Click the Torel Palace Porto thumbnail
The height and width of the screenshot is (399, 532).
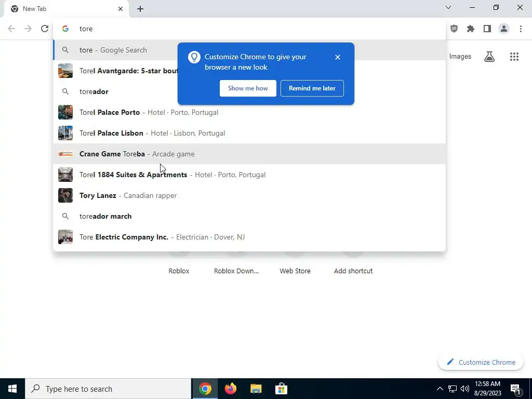point(65,112)
